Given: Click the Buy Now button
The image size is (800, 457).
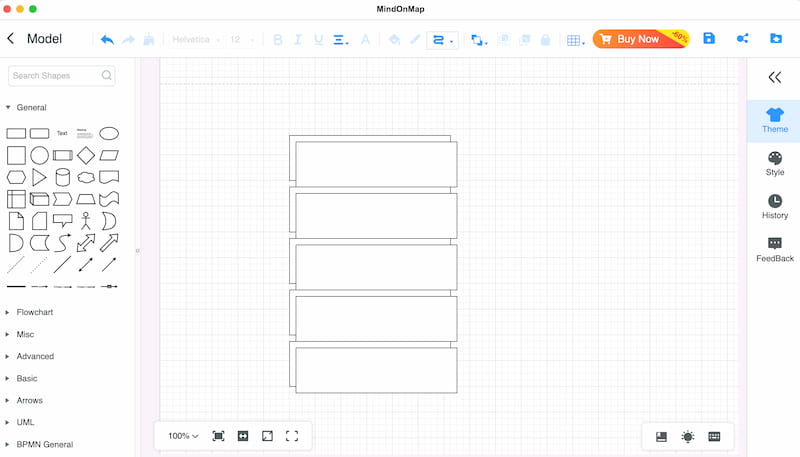Looking at the screenshot, I should pos(641,39).
